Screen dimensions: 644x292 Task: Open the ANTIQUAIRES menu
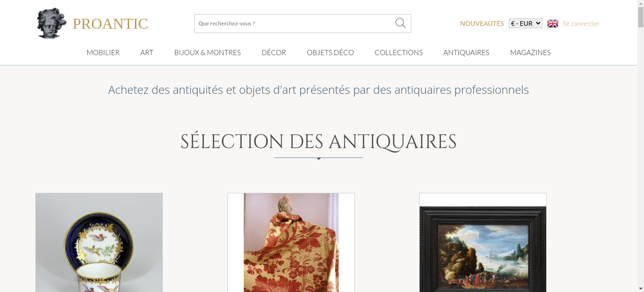(466, 52)
